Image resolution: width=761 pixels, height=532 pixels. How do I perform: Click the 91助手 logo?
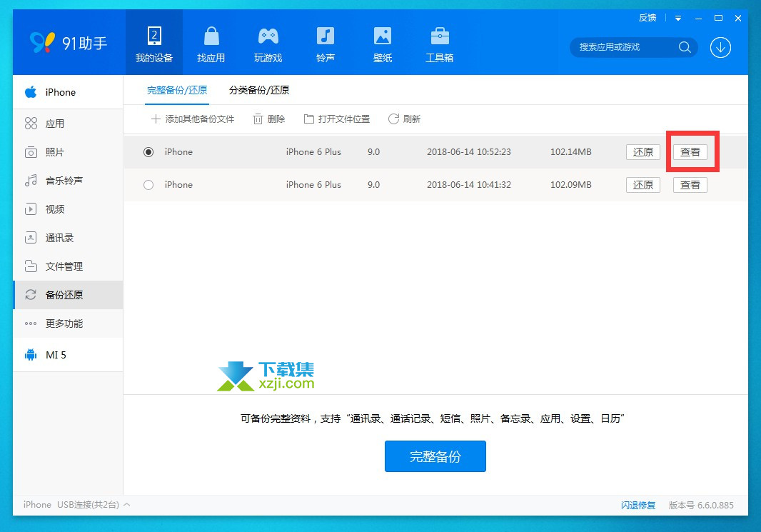(68, 43)
